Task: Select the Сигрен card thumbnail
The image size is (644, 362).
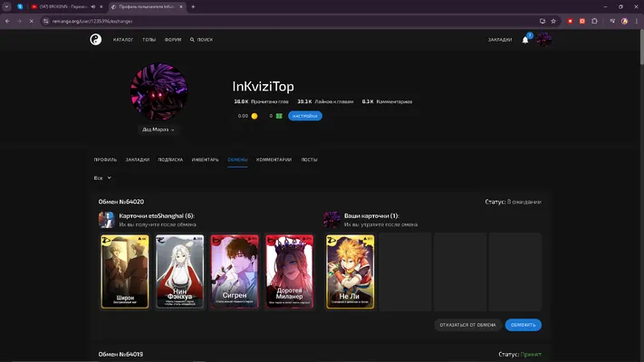Action: click(x=235, y=271)
